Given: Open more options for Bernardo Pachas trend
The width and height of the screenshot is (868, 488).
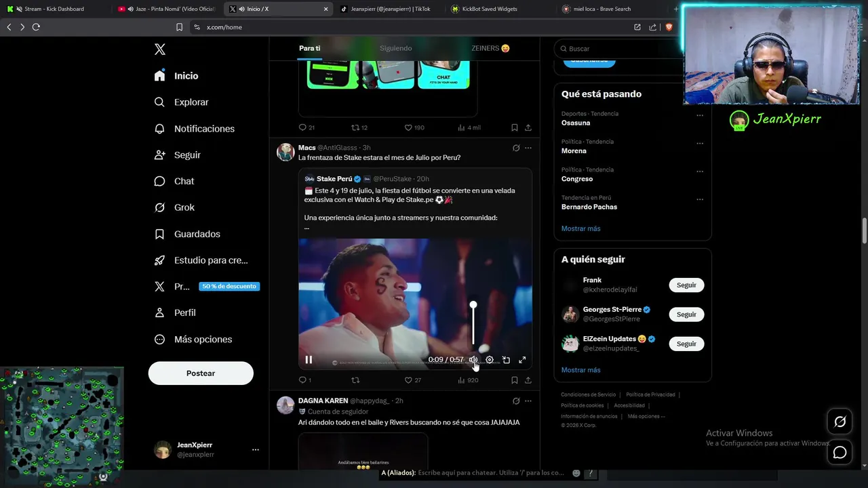Looking at the screenshot, I should click(x=700, y=199).
